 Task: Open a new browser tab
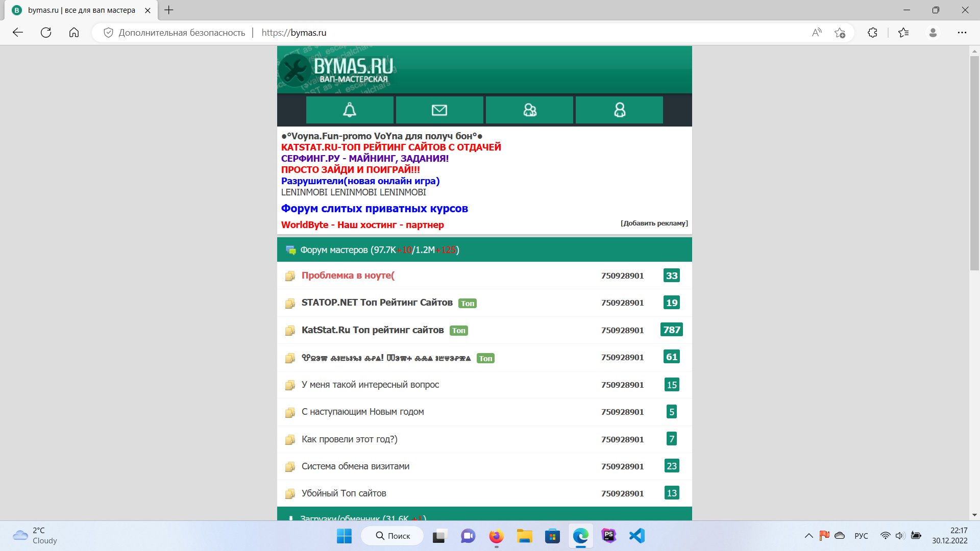tap(169, 10)
